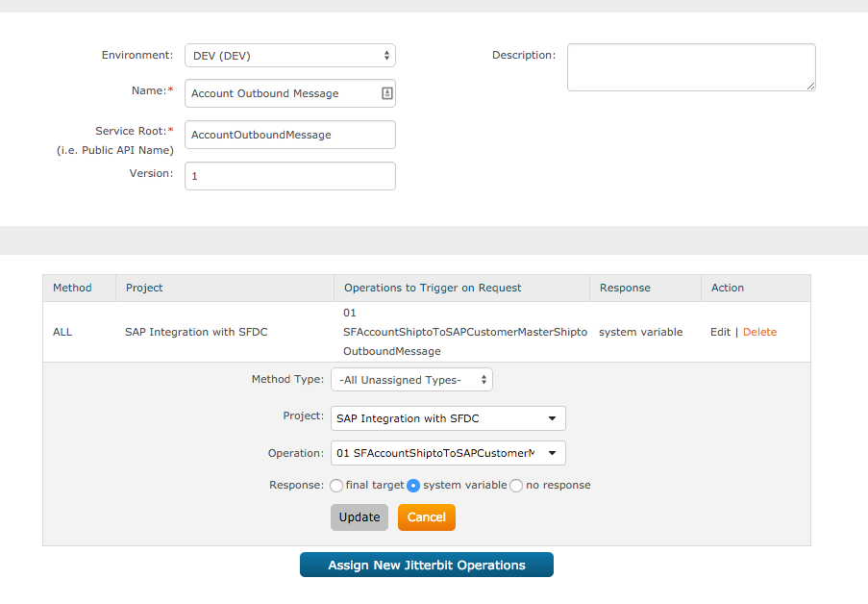The width and height of the screenshot is (868, 604).
Task: Click the Edit link in Action column
Action: point(720,332)
